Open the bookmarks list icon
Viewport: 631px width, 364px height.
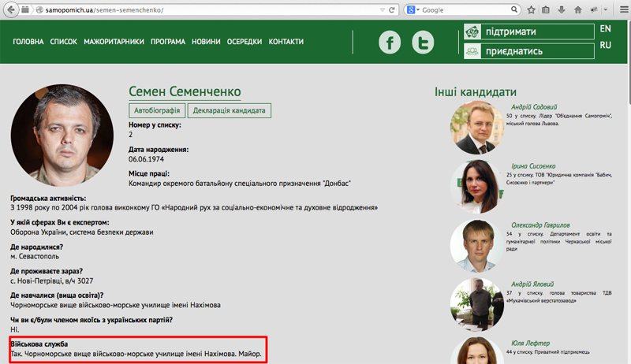(x=547, y=9)
